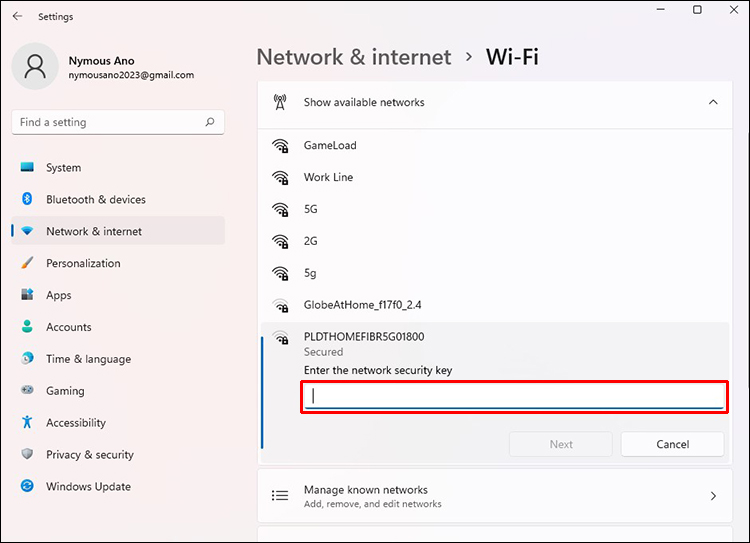Click the back arrow in Settings
This screenshot has height=543, width=750.
click(x=17, y=16)
